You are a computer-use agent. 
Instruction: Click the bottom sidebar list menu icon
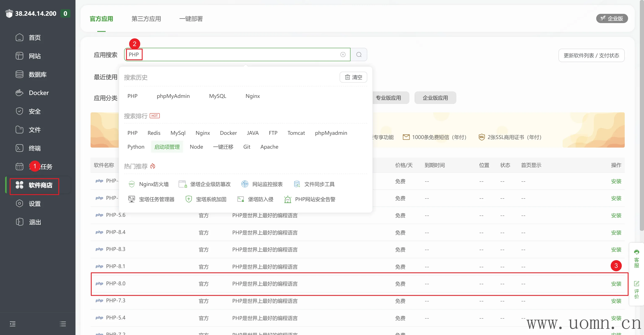coord(63,324)
